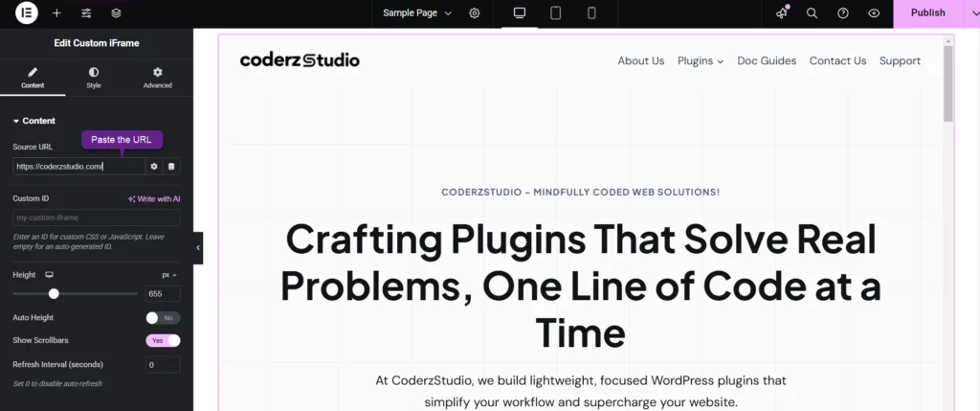This screenshot has width=980, height=411.
Task: Click the 'Crafting Plugins That Solve Real' headline
Action: (581, 239)
